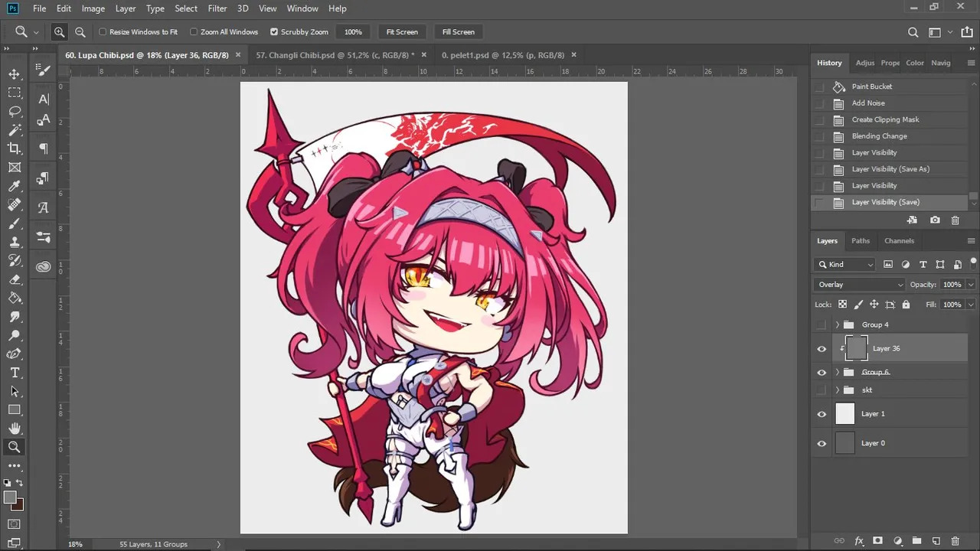The image size is (980, 551).
Task: Choose the zoom-in mode in options bar
Action: (x=59, y=32)
